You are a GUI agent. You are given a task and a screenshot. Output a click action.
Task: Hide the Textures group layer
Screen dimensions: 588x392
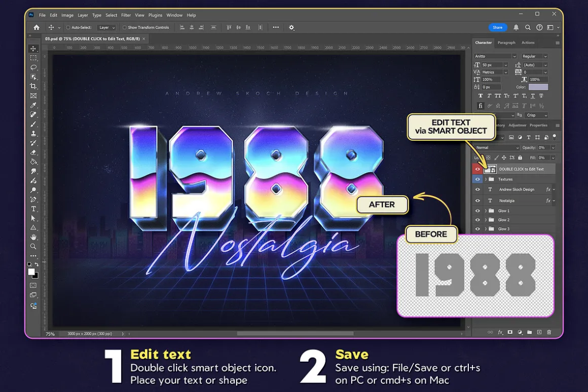point(477,179)
